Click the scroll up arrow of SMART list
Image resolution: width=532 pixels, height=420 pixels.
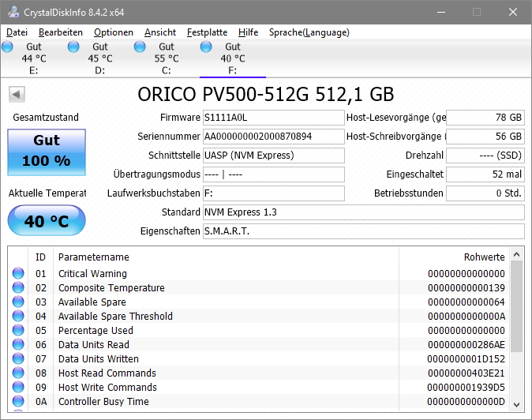(516, 254)
